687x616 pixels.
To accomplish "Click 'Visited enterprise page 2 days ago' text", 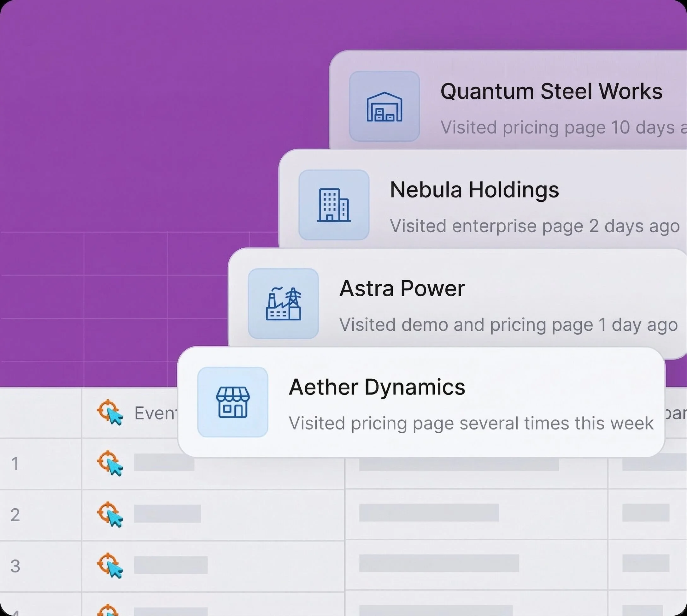I will click(x=534, y=226).
